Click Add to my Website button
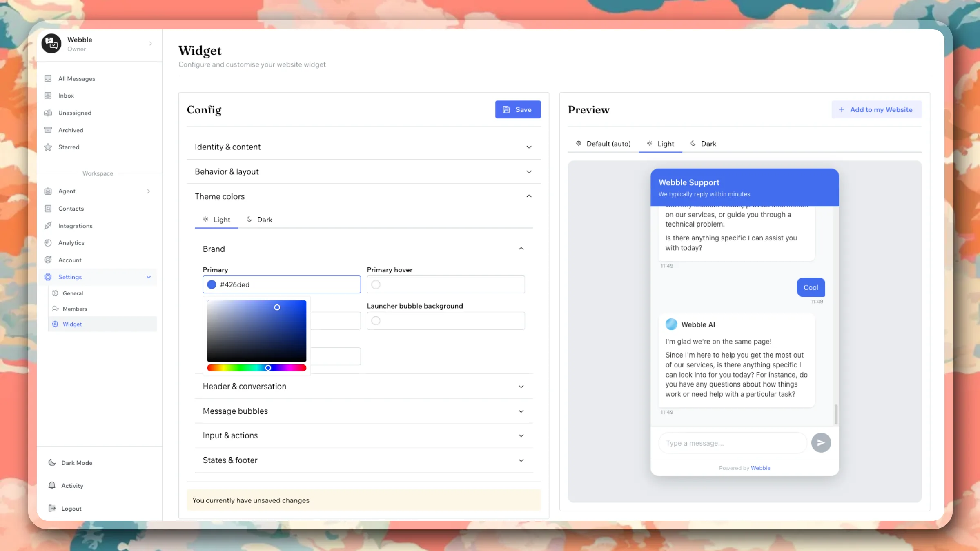 point(876,110)
